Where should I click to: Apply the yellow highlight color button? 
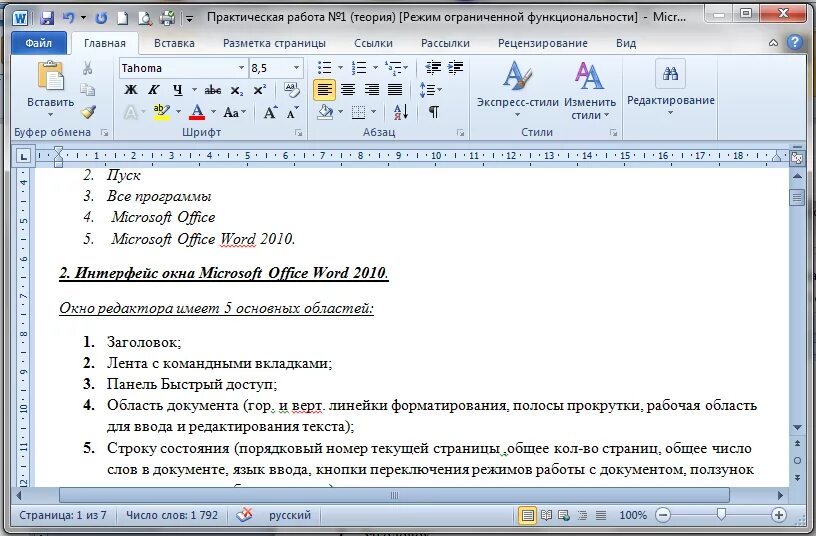click(162, 112)
